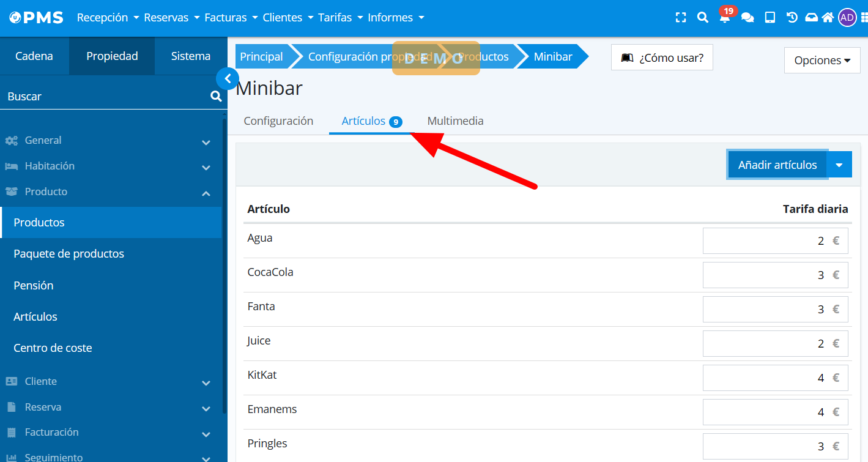This screenshot has height=462, width=868.
Task: Go to the home icon in top bar
Action: pos(828,18)
